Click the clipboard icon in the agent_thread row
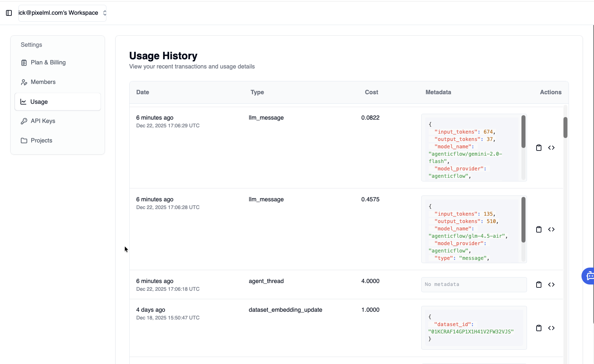The height and width of the screenshot is (364, 594). pyautogui.click(x=539, y=285)
